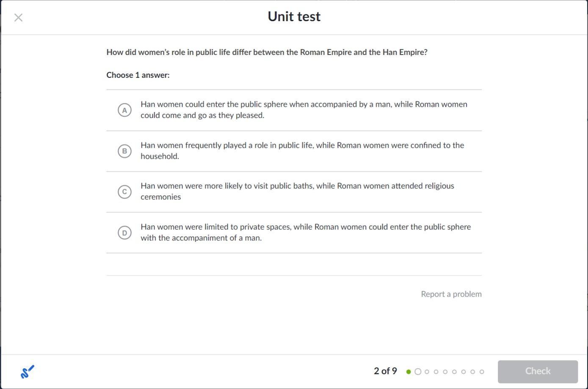Click the green first-question progress dot

[x=409, y=372]
